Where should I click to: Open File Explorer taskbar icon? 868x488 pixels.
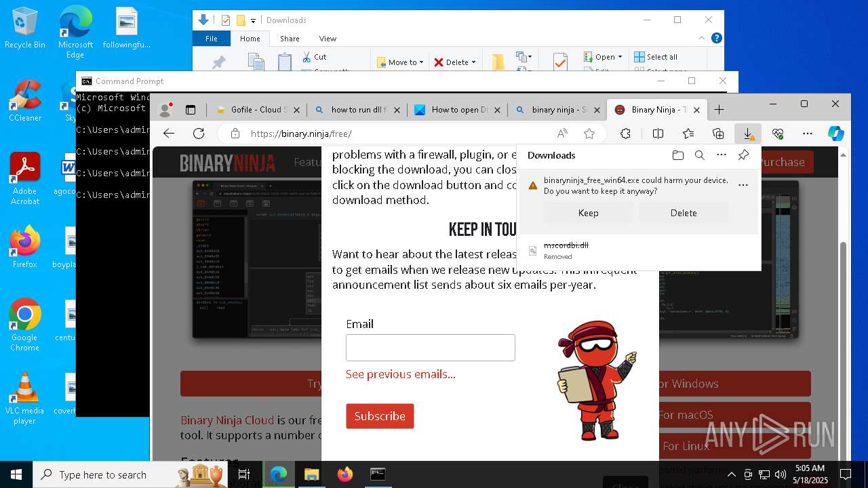click(x=311, y=474)
